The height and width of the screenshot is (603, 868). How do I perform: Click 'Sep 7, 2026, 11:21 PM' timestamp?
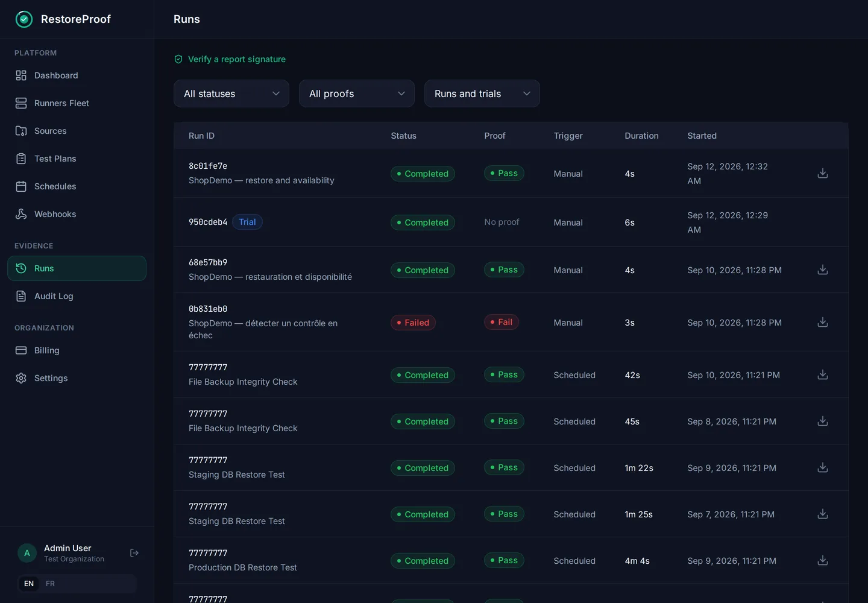(x=731, y=514)
